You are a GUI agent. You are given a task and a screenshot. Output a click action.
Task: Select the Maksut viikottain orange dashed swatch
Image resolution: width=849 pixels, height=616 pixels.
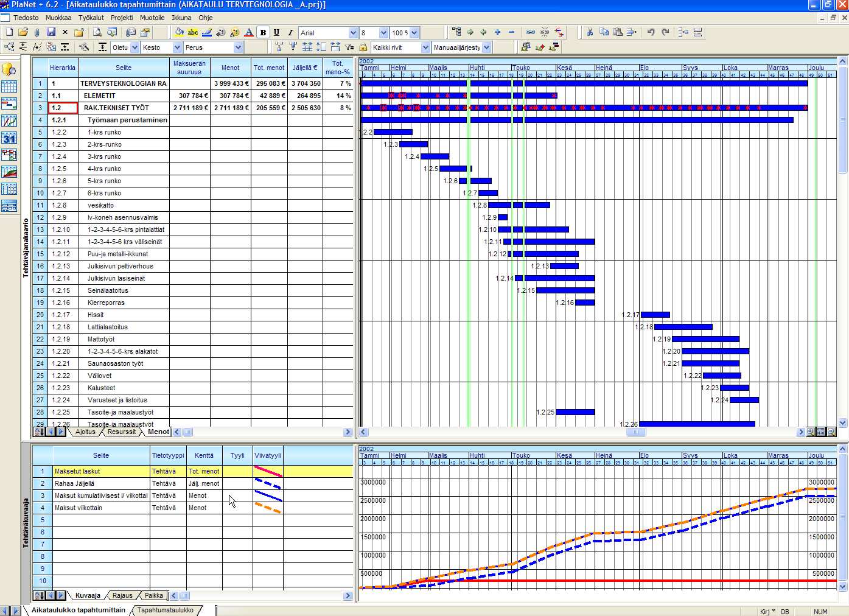[x=268, y=508]
